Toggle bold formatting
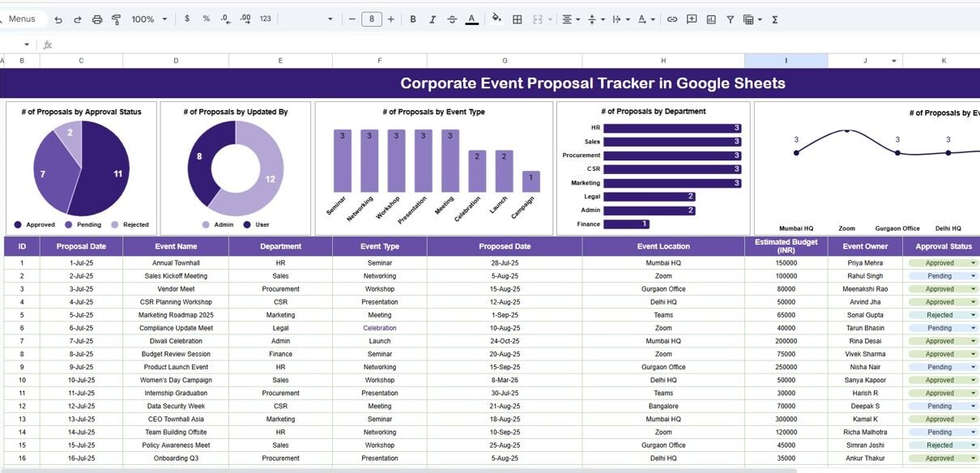The image size is (980, 473). point(413,19)
